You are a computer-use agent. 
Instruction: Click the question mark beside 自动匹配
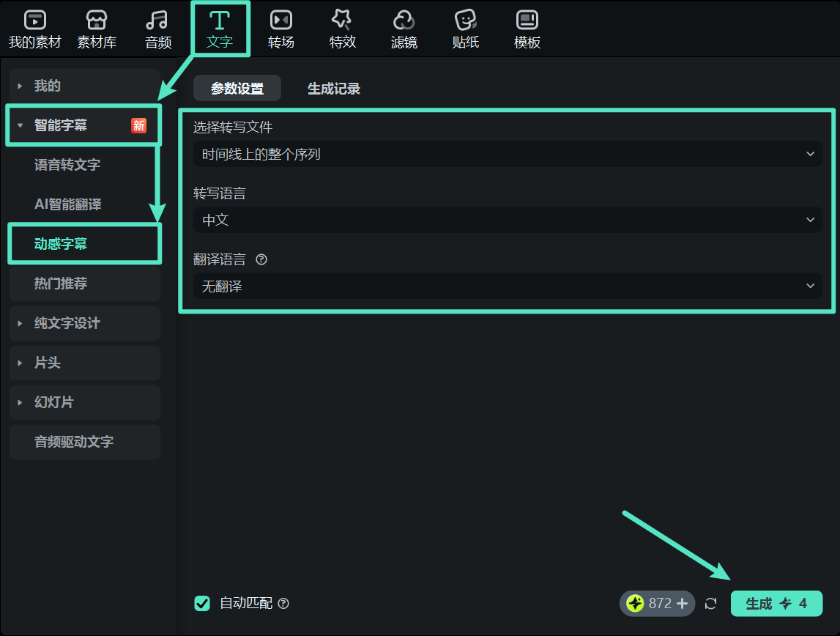[283, 604]
